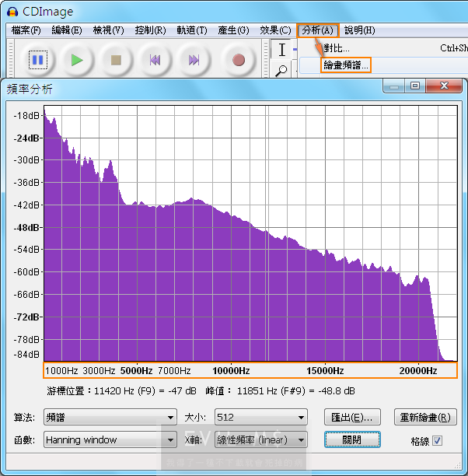Open the 效果(C) menu
The height and width of the screenshot is (476, 468).
(x=275, y=30)
